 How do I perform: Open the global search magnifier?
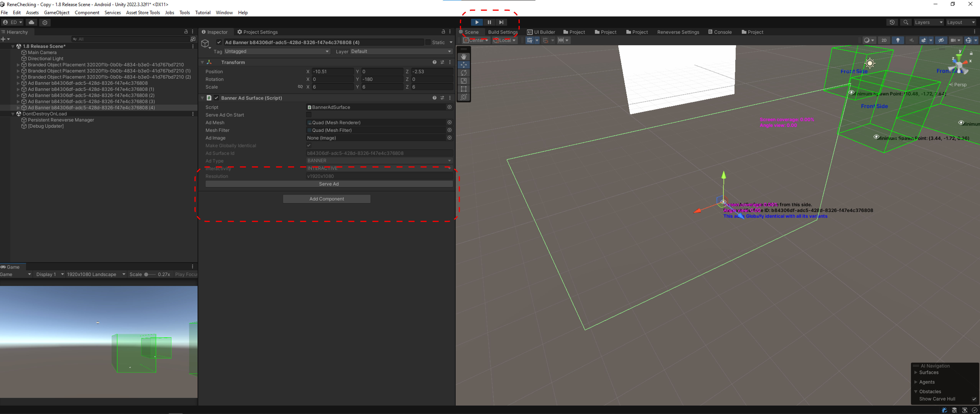tap(906, 22)
